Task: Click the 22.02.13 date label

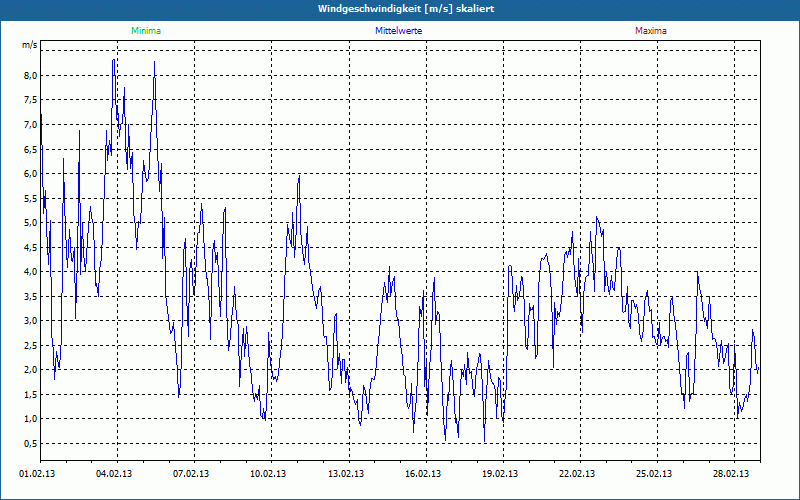Action: pos(577,473)
